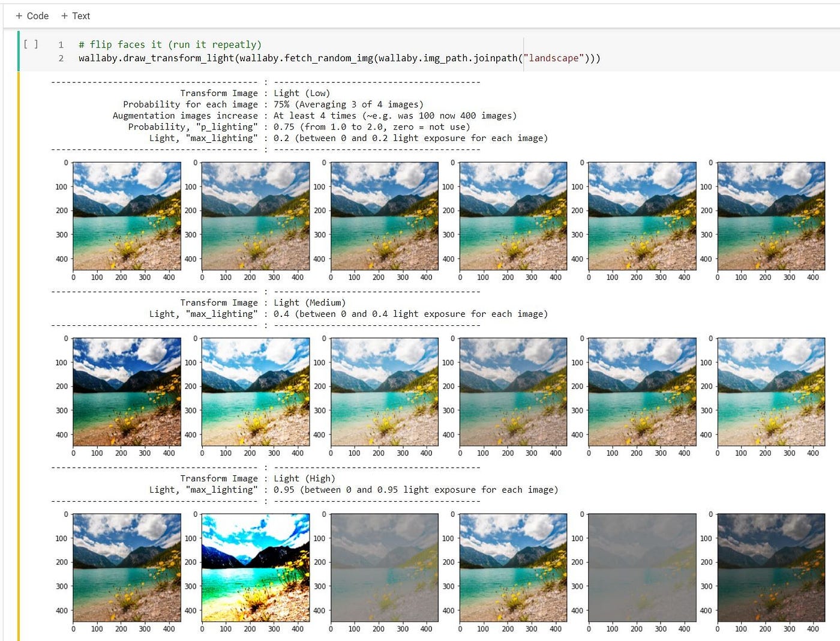The image size is (840, 641).
Task: Open last landscape plot in Light (Low) row
Action: click(771, 216)
